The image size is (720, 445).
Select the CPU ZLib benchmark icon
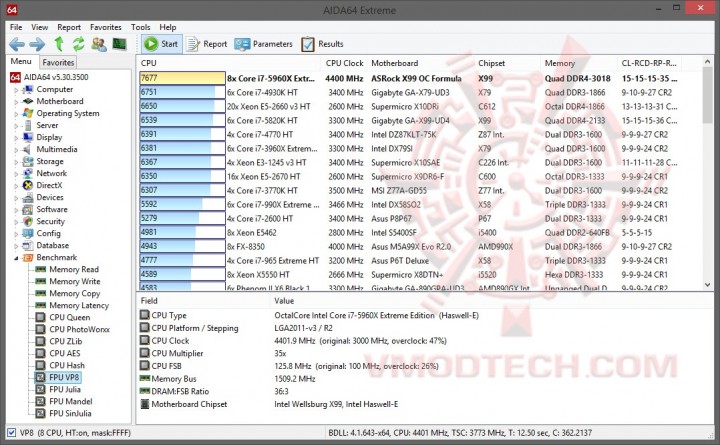click(x=41, y=341)
